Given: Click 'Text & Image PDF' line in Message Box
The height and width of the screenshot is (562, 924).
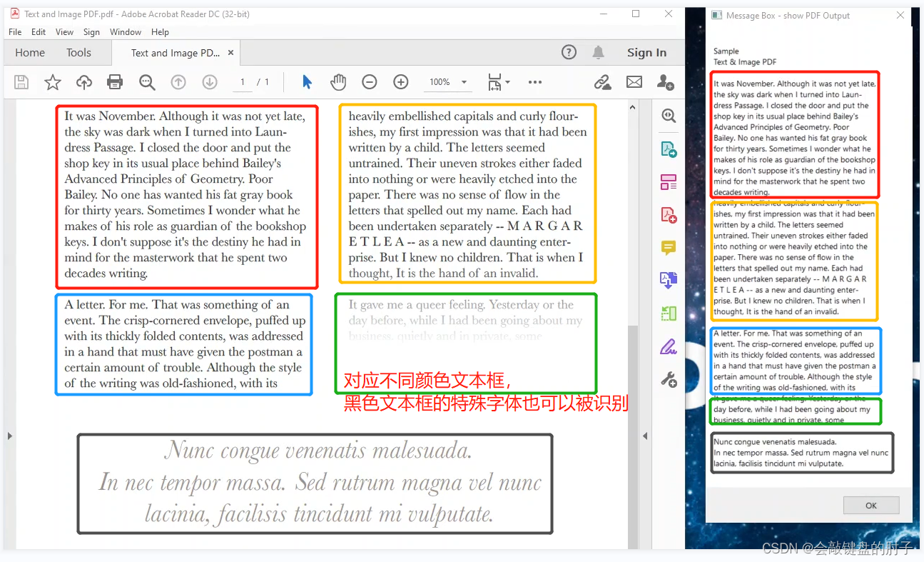Looking at the screenshot, I should tap(745, 62).
